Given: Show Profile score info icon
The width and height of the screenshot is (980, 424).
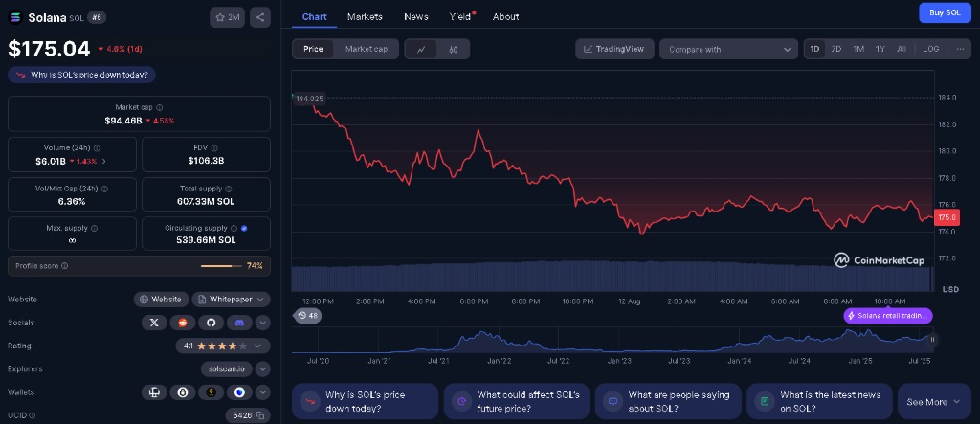Looking at the screenshot, I should pos(64,266).
